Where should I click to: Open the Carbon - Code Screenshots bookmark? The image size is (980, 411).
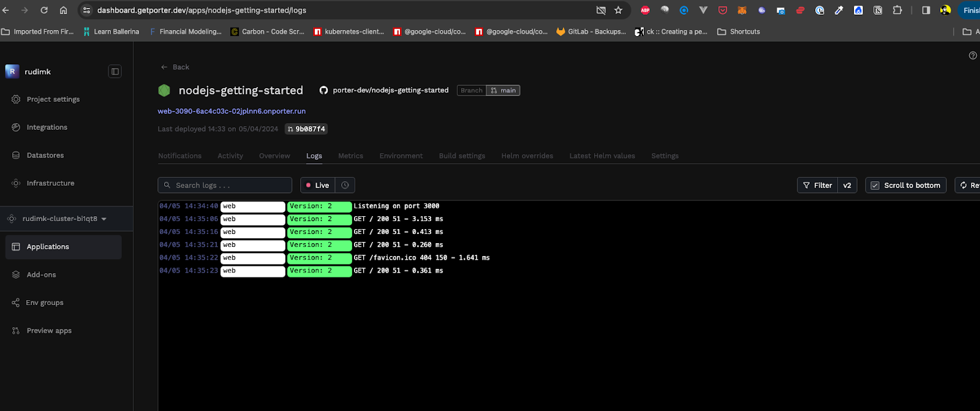(267, 32)
